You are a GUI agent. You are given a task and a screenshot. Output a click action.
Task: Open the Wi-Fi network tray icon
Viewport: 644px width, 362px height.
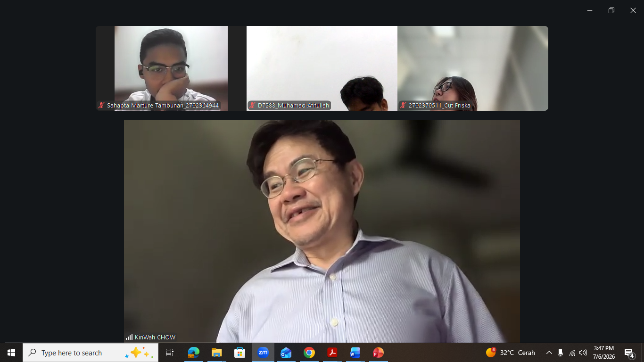[572, 353]
